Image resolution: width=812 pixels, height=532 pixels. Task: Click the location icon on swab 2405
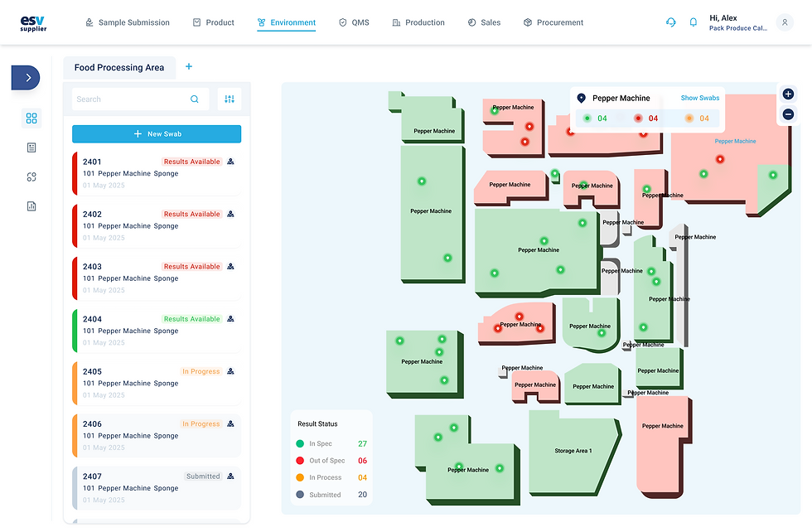coord(230,371)
